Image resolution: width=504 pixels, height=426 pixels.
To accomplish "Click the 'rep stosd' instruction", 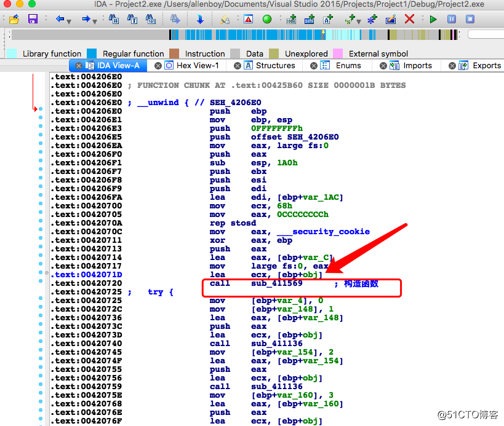I will click(x=233, y=223).
